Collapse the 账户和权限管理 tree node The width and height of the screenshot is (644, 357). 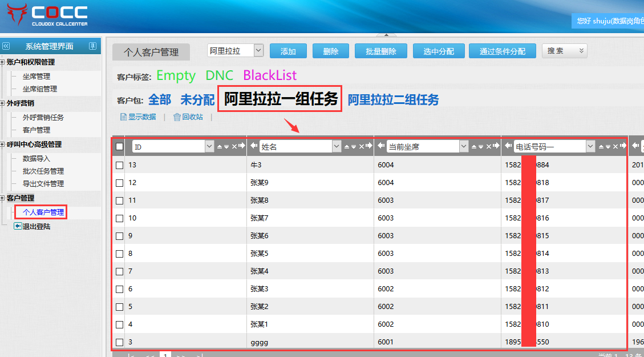3,62
